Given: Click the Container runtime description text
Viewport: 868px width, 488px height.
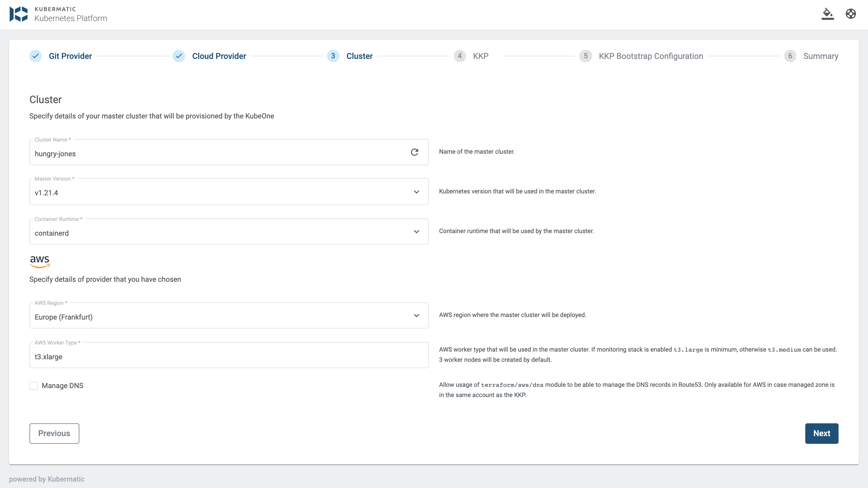Looking at the screenshot, I should tap(517, 231).
